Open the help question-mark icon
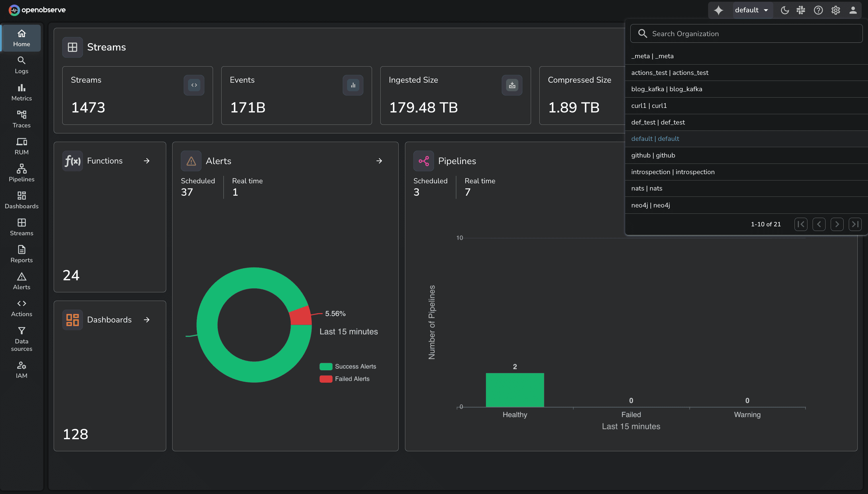The image size is (868, 494). pos(818,10)
